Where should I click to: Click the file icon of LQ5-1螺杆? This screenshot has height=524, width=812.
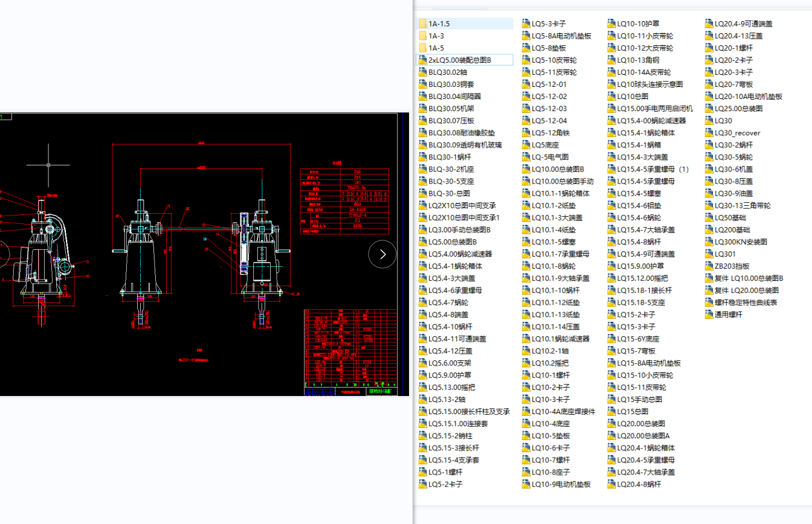point(422,472)
